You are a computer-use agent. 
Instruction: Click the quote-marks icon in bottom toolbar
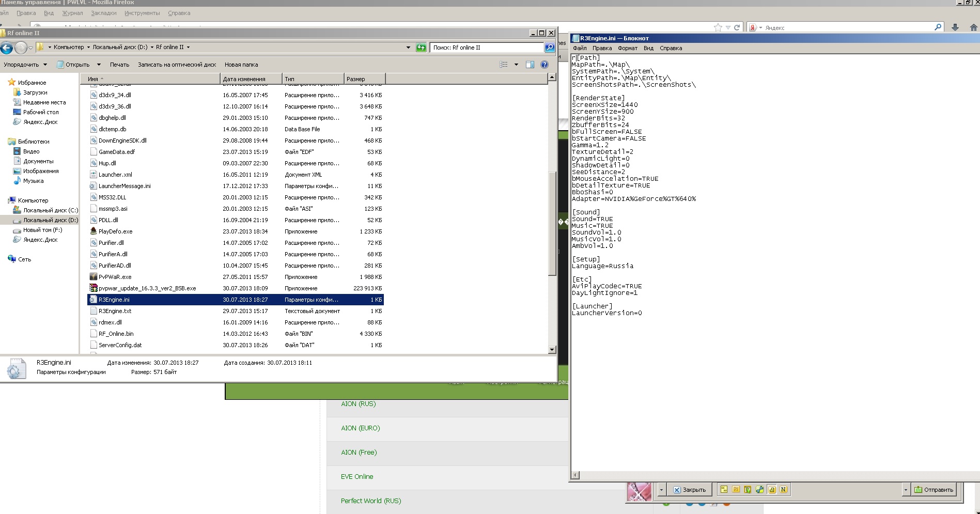[724, 490]
